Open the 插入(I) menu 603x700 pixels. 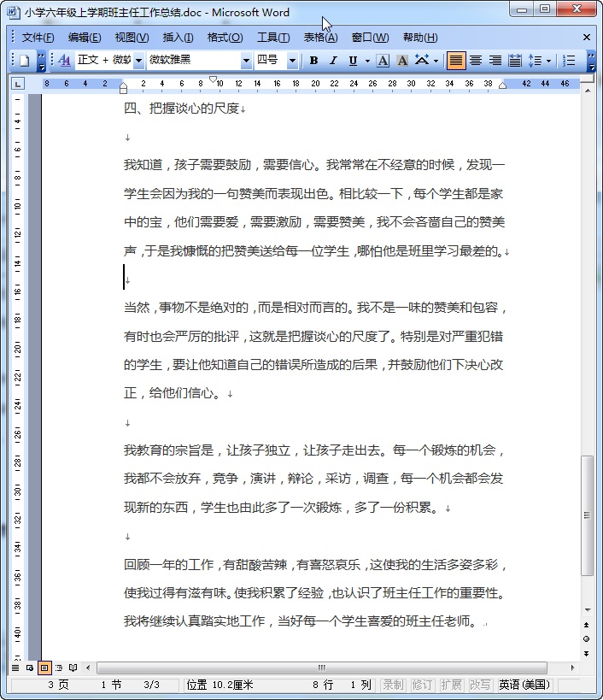(178, 38)
